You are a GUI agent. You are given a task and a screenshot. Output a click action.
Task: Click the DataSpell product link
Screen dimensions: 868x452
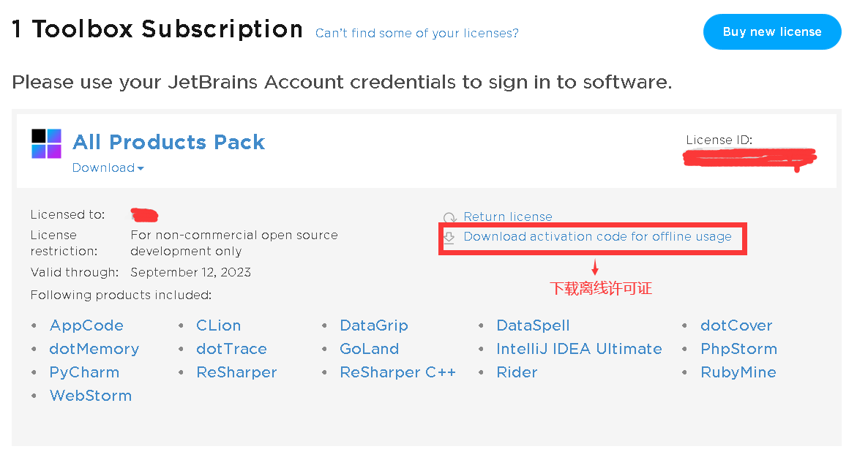click(x=533, y=325)
